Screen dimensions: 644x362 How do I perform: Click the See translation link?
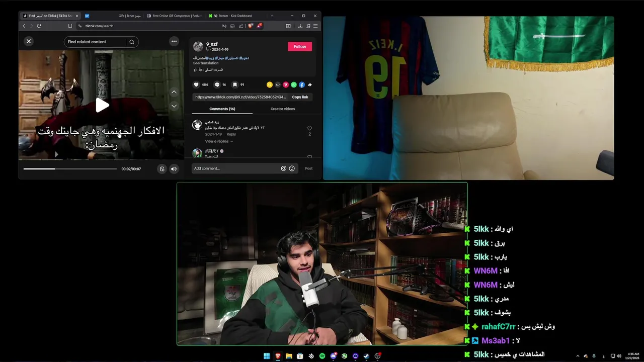(206, 63)
